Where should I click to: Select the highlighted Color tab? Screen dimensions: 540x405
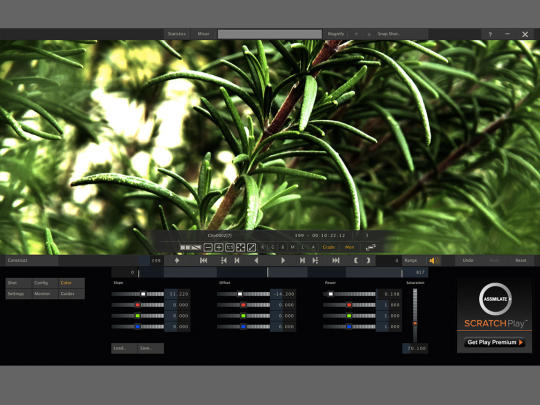pyautogui.click(x=71, y=283)
